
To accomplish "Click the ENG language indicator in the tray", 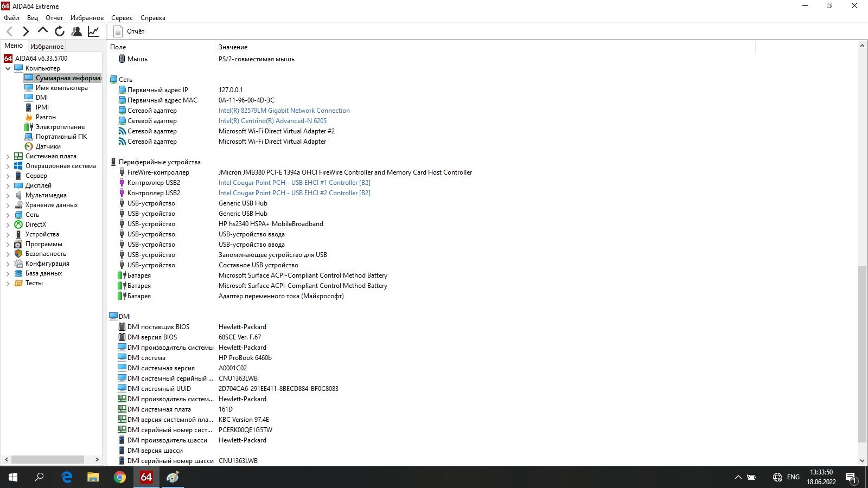I will coord(793,477).
